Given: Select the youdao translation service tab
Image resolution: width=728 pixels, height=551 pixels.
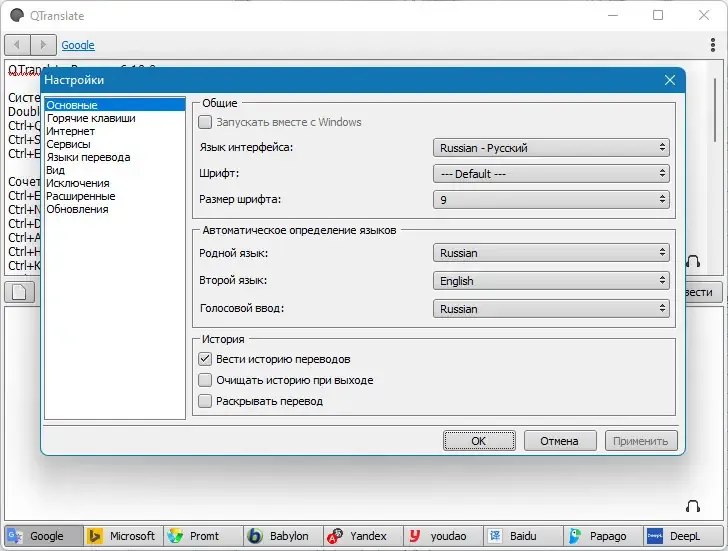Looking at the screenshot, I should click(443, 536).
